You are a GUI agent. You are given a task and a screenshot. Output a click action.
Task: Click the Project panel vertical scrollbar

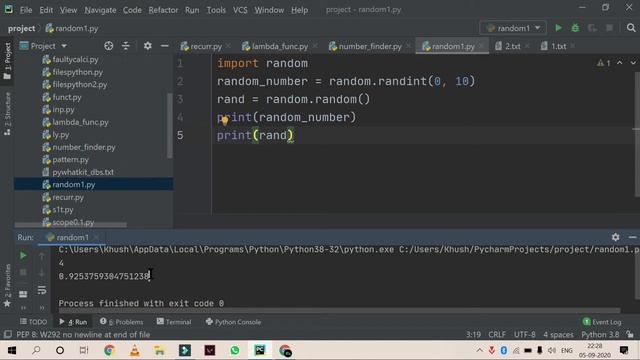(x=170, y=126)
